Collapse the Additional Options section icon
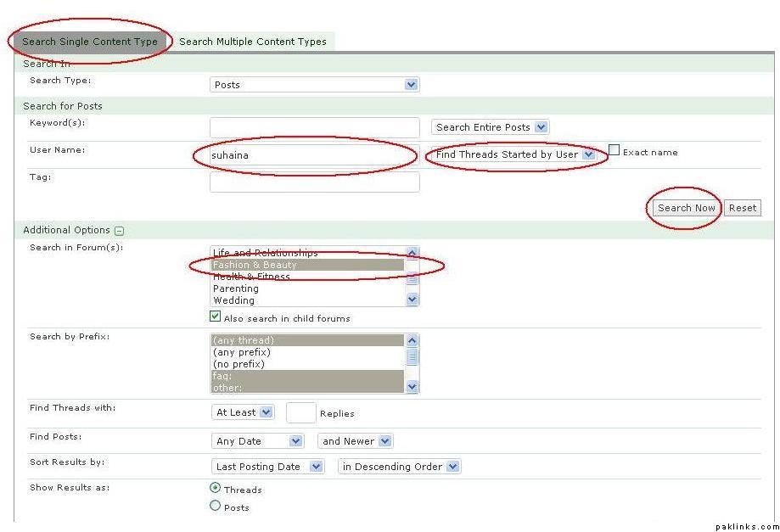 [x=120, y=231]
